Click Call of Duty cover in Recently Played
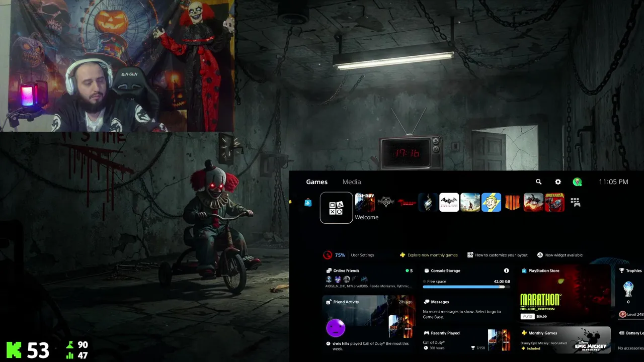644x362 pixels. (x=499, y=340)
